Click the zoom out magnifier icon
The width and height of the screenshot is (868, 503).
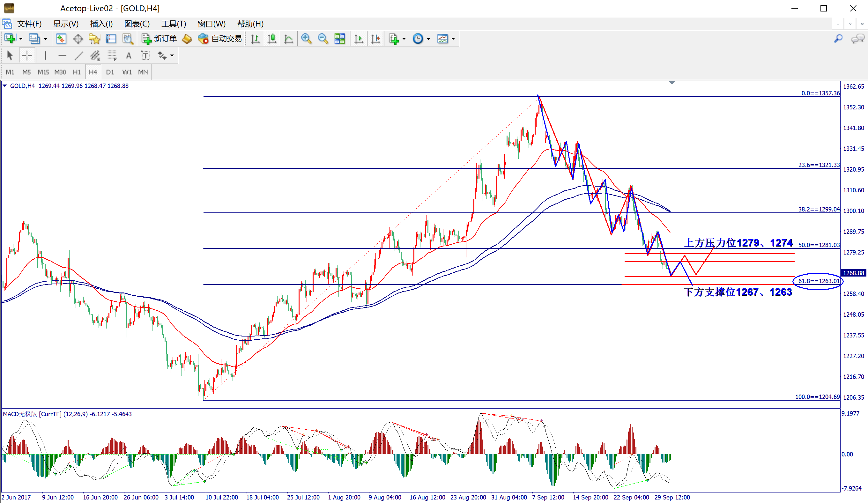click(x=323, y=39)
